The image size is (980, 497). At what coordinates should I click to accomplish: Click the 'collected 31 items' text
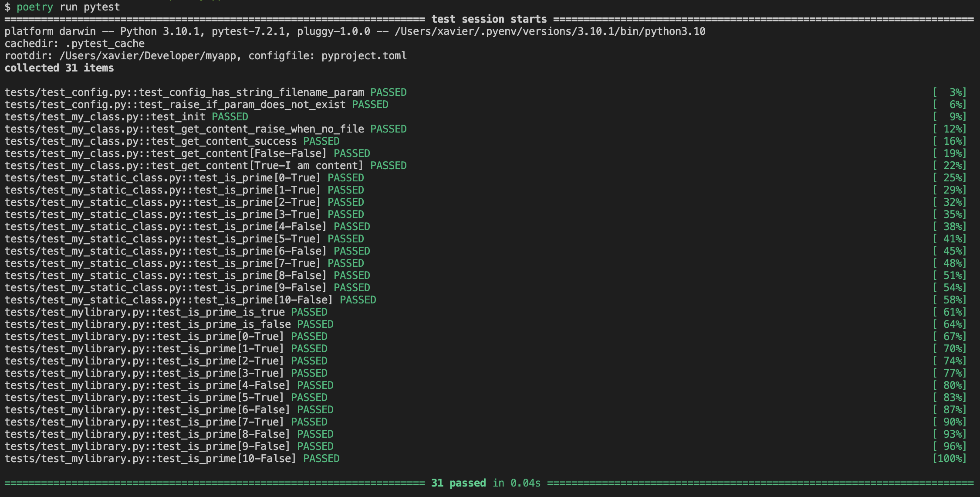click(59, 68)
